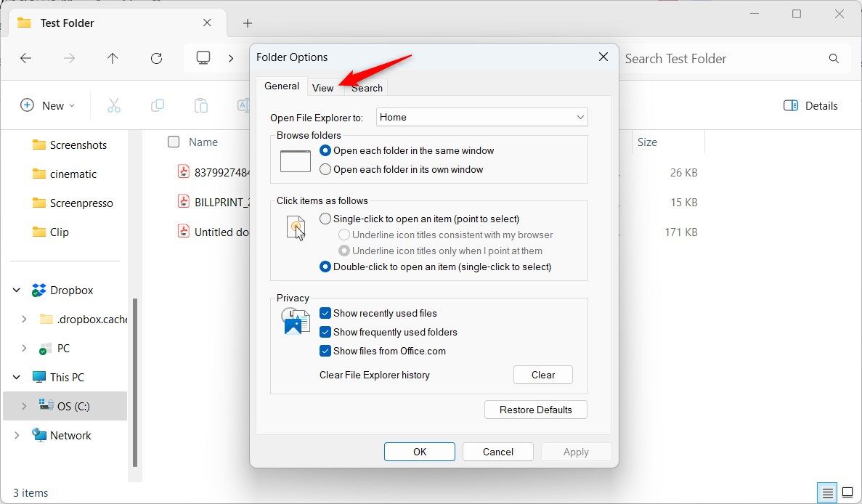Click the search magnifier icon
This screenshot has width=862, height=504.
(834, 58)
